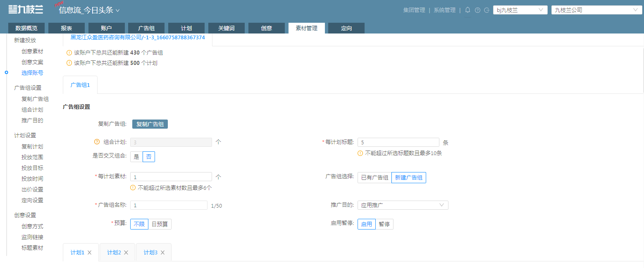Viewport: 644px width, 268px height.
Task: Open the 集团管理 link
Action: (x=414, y=10)
